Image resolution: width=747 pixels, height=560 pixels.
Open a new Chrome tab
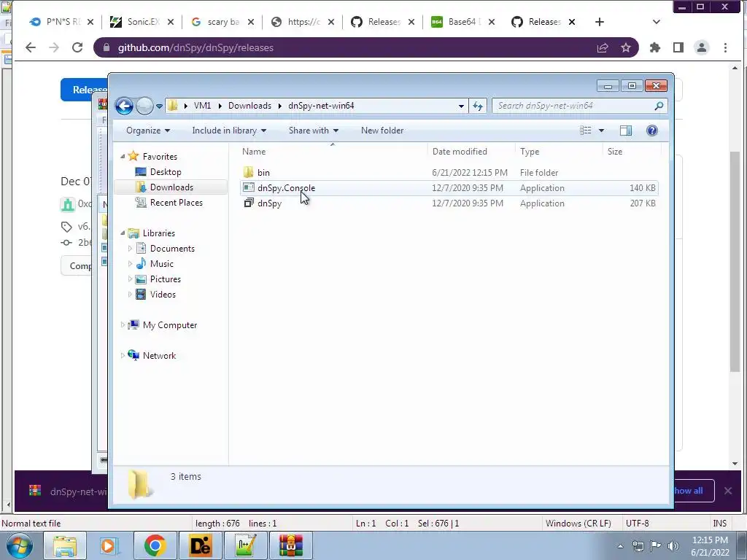pyautogui.click(x=600, y=22)
